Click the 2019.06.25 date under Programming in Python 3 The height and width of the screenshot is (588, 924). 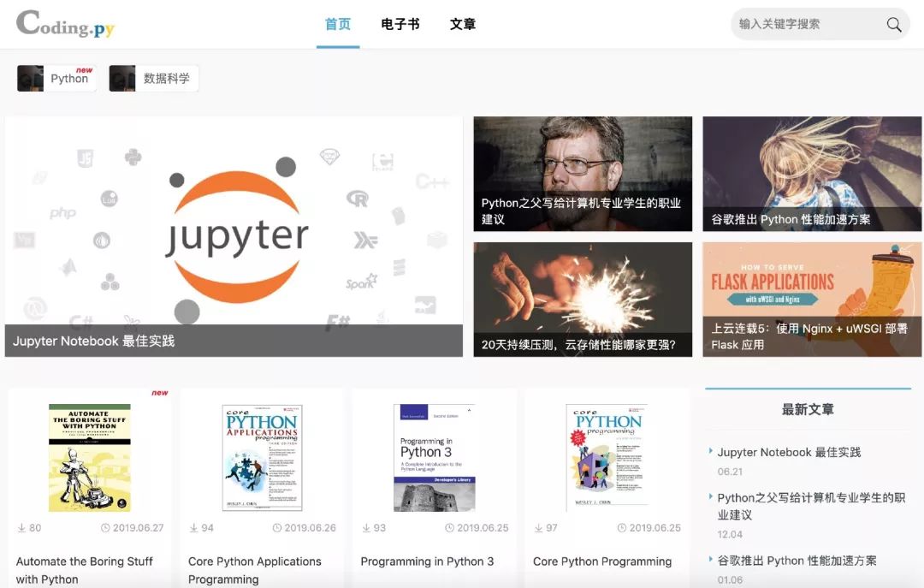(x=483, y=528)
